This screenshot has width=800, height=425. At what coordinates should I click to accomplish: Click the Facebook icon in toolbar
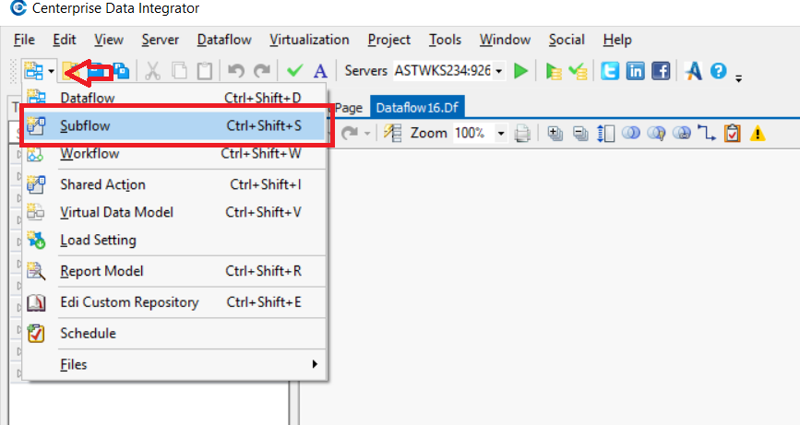click(660, 71)
